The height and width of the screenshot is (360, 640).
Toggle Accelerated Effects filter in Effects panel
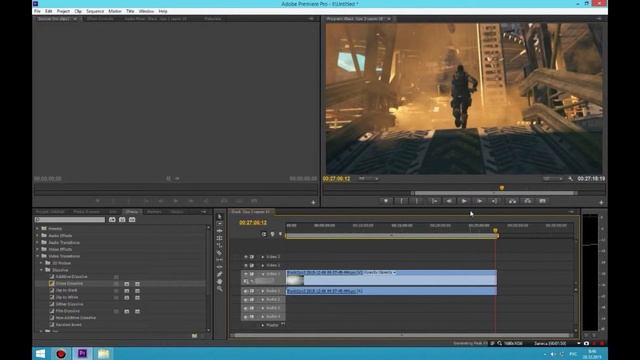pyautogui.click(x=112, y=220)
